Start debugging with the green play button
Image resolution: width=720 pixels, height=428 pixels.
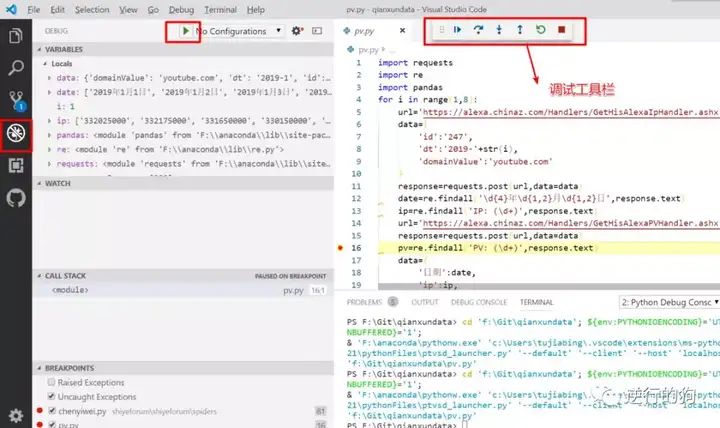click(x=185, y=31)
